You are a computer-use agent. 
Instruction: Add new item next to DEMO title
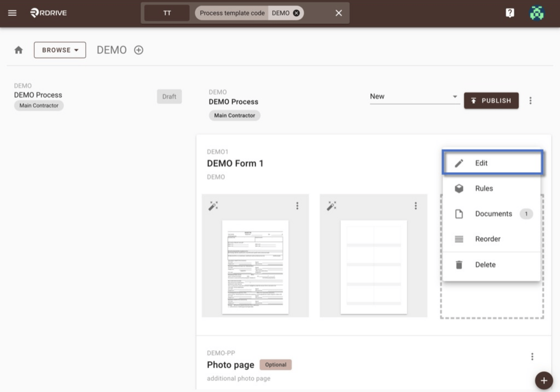(x=138, y=50)
